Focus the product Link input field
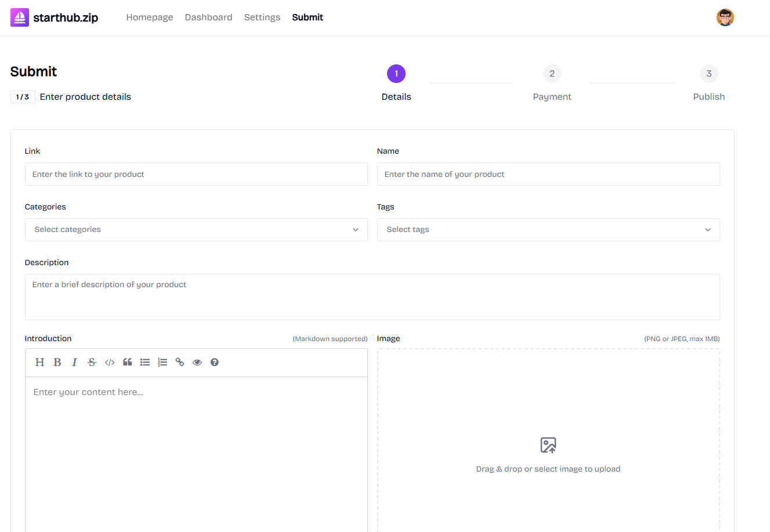Image resolution: width=770 pixels, height=532 pixels. pyautogui.click(x=196, y=174)
